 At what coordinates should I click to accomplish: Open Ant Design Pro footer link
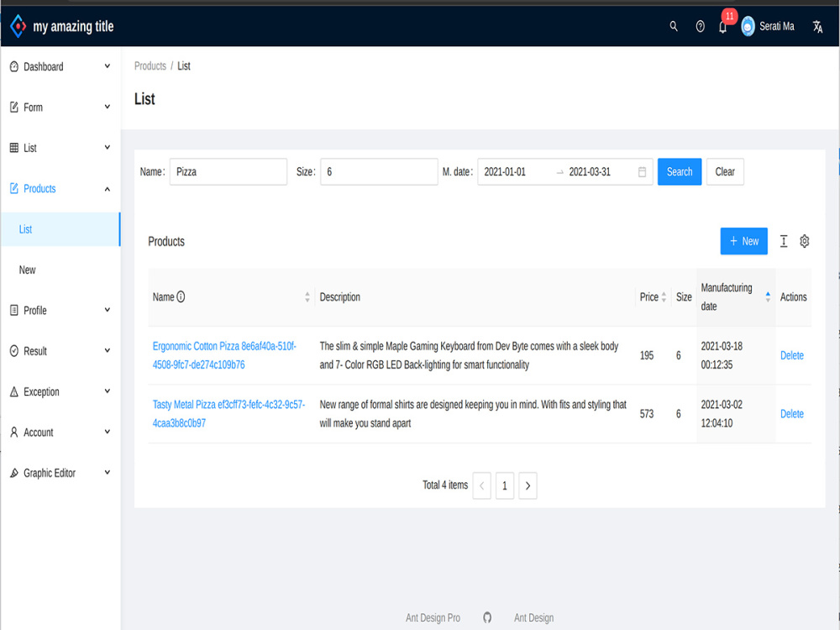pos(433,617)
